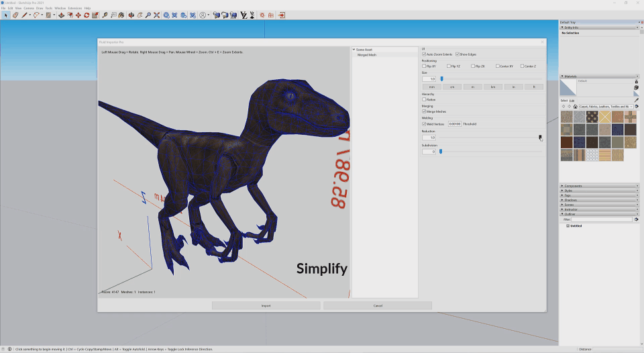Click the Zoom Extents tool
Image resolution: width=644 pixels, height=353 pixels.
pos(156,15)
